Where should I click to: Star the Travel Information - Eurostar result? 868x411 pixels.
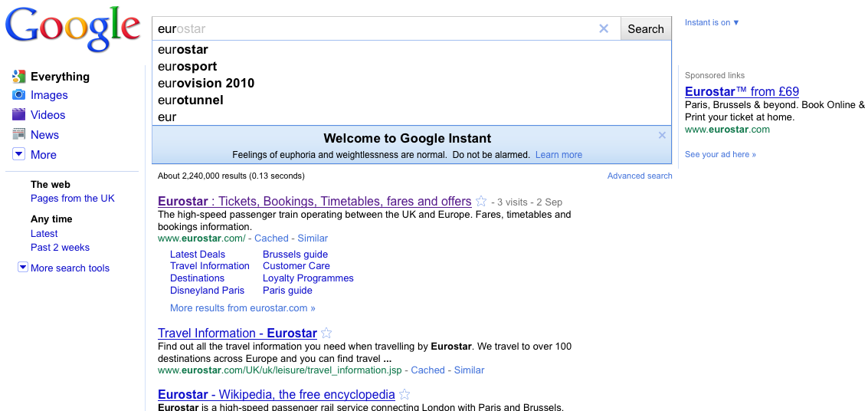(326, 333)
